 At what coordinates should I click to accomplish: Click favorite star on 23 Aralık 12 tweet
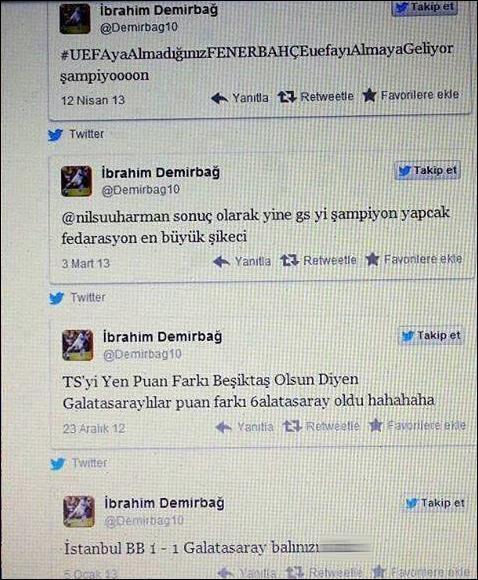pos(376,425)
